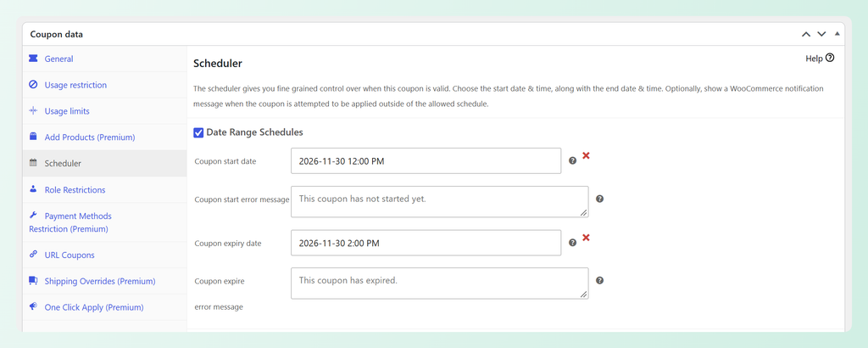This screenshot has height=348, width=868.
Task: Click the resize handle of the expire error message textarea
Action: point(584,295)
